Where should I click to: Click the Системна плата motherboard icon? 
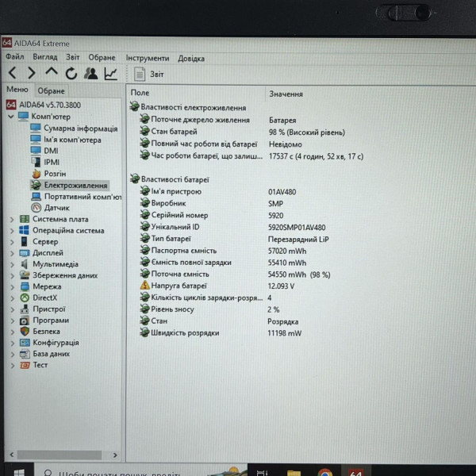point(25,219)
